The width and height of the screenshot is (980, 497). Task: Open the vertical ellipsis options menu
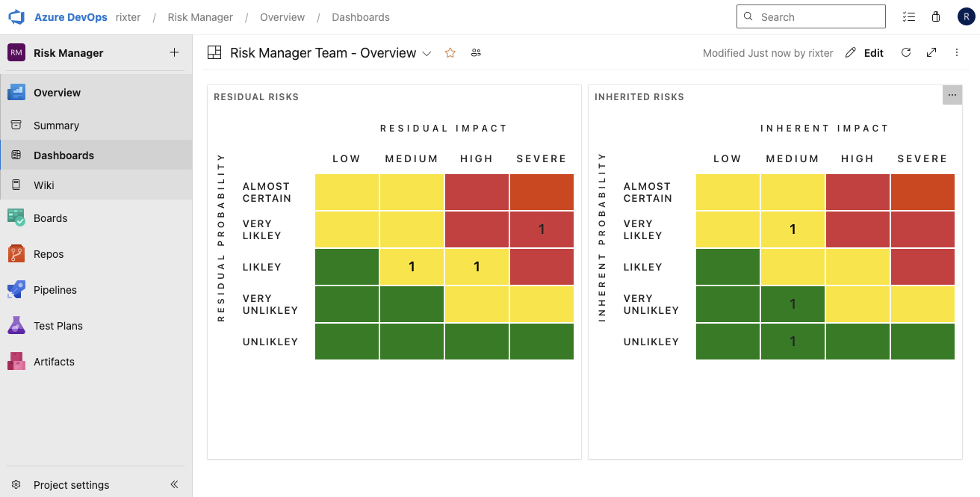pyautogui.click(x=957, y=52)
